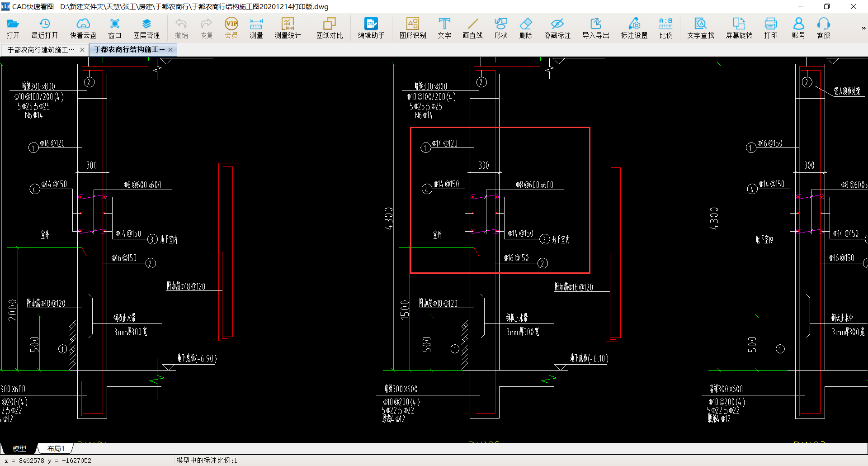868x466 pixels.
Task: Run 图形识别 shape recognition
Action: click(413, 29)
